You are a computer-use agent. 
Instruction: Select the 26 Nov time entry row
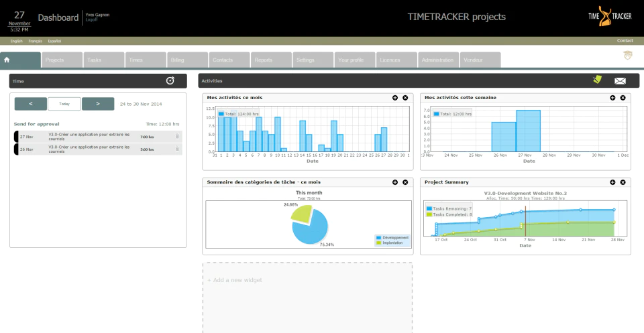(98, 149)
